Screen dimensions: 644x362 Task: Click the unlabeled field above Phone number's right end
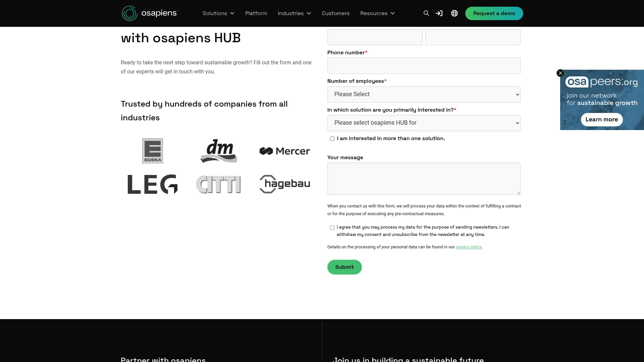(x=473, y=37)
